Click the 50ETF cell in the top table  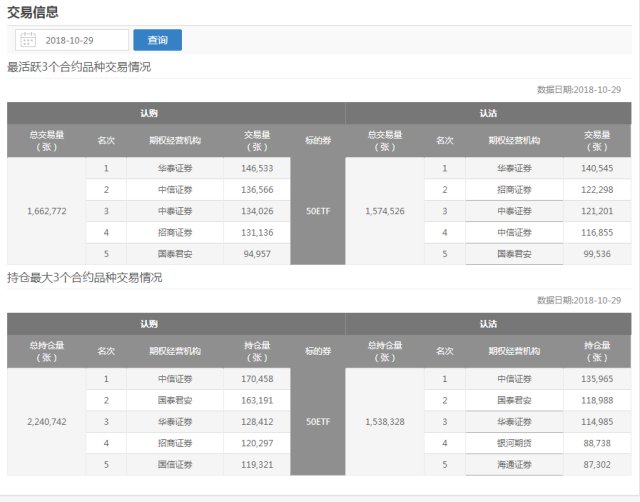coord(318,211)
